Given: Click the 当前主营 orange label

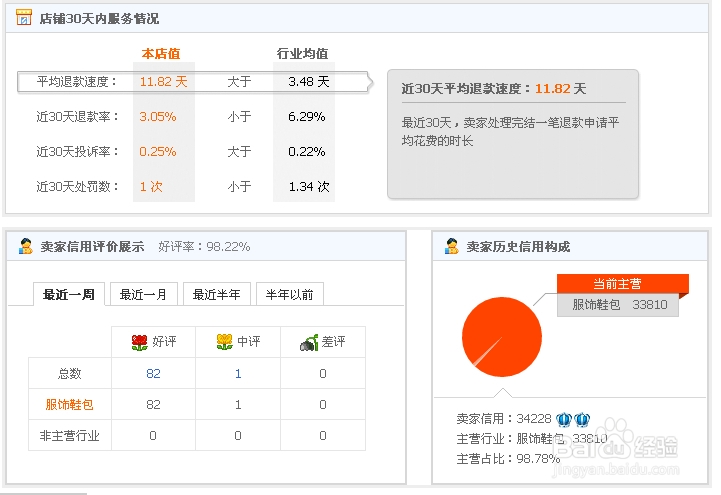Looking at the screenshot, I should tap(617, 284).
